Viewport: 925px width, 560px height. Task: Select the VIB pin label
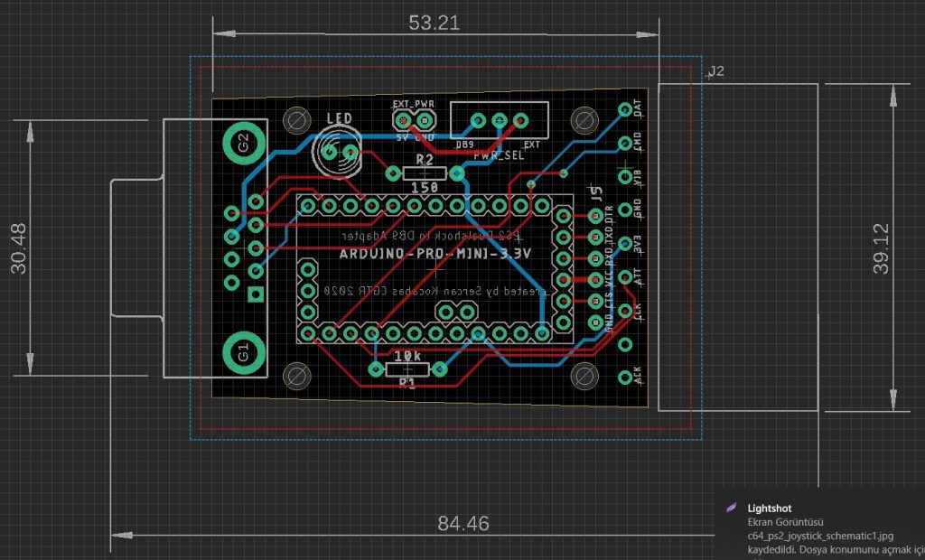[x=638, y=177]
